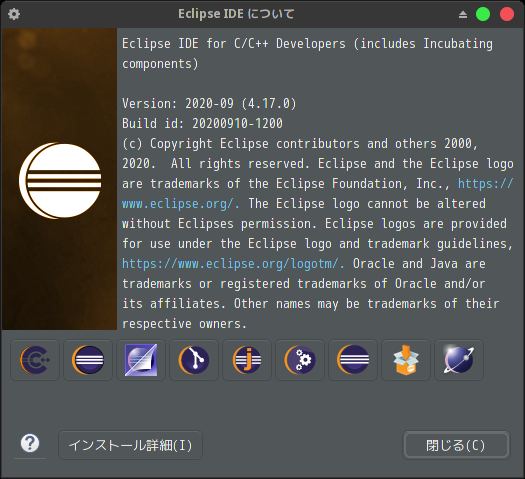The width and height of the screenshot is (525, 479).
Task: Click the question mark help icon
Action: 30,444
